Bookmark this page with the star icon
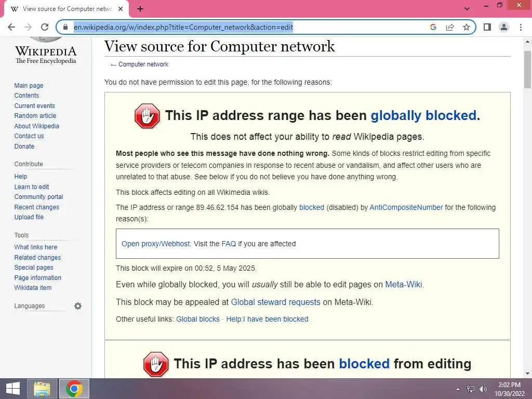532x399 pixels. [x=467, y=27]
